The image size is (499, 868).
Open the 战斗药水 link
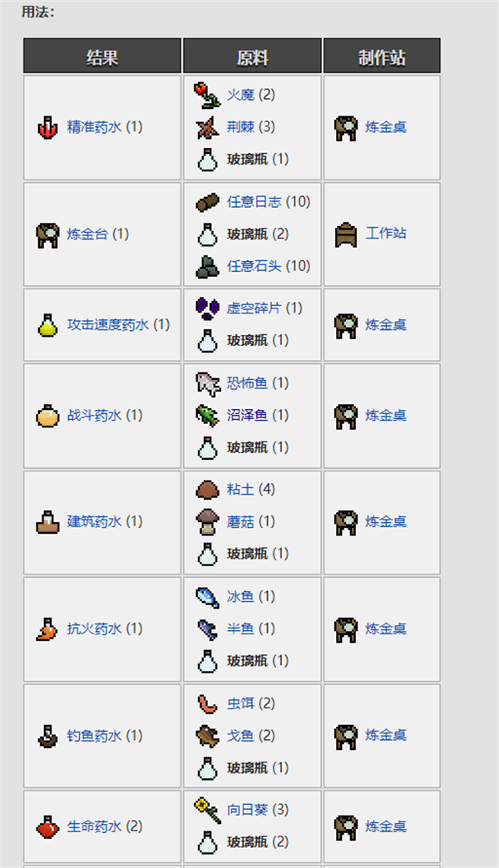click(94, 415)
